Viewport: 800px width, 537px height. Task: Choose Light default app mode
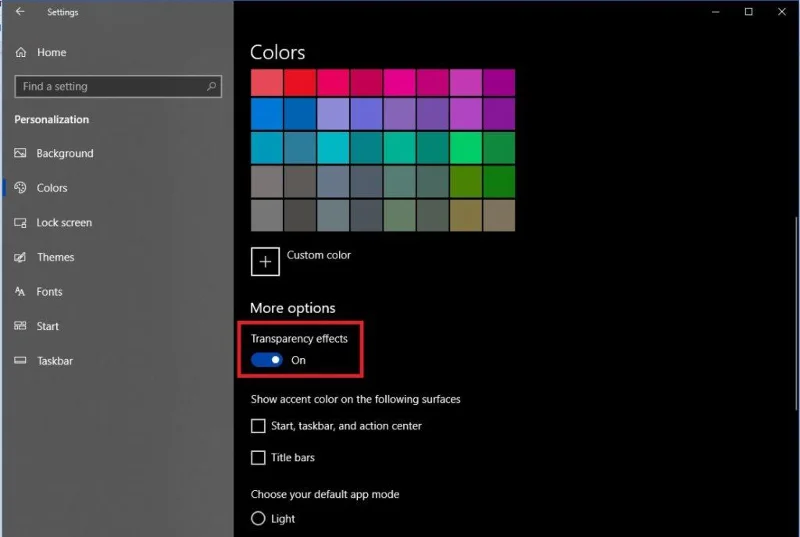click(x=258, y=519)
